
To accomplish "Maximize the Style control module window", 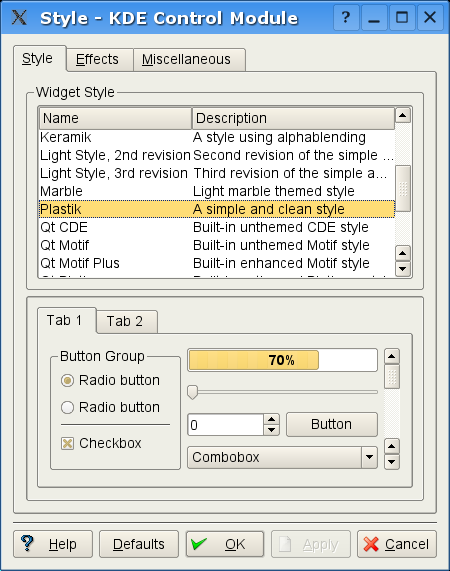I will 402,17.
